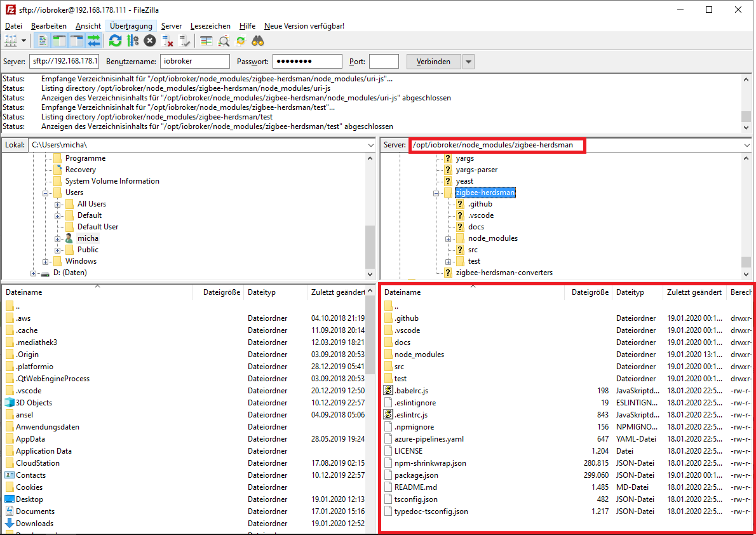756x535 pixels.
Task: Open local path dropdown
Action: click(x=371, y=145)
